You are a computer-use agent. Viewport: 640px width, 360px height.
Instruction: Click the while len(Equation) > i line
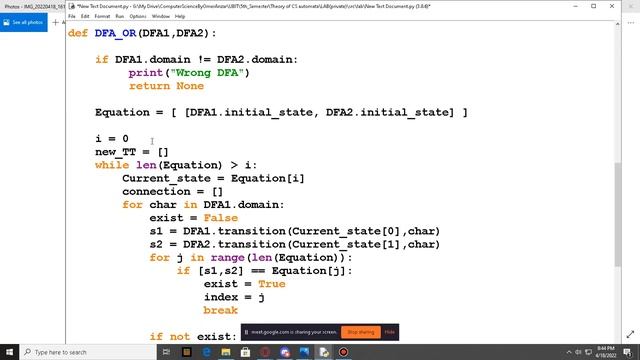click(x=176, y=165)
